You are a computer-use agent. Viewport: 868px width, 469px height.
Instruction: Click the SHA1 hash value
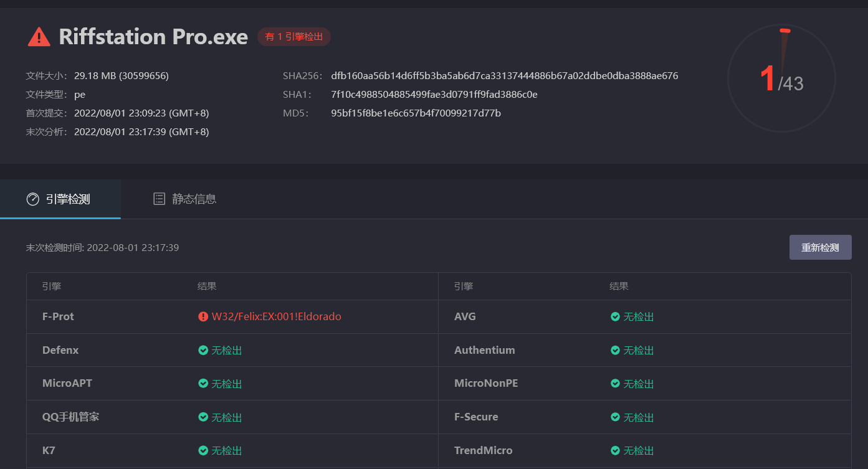[434, 95]
